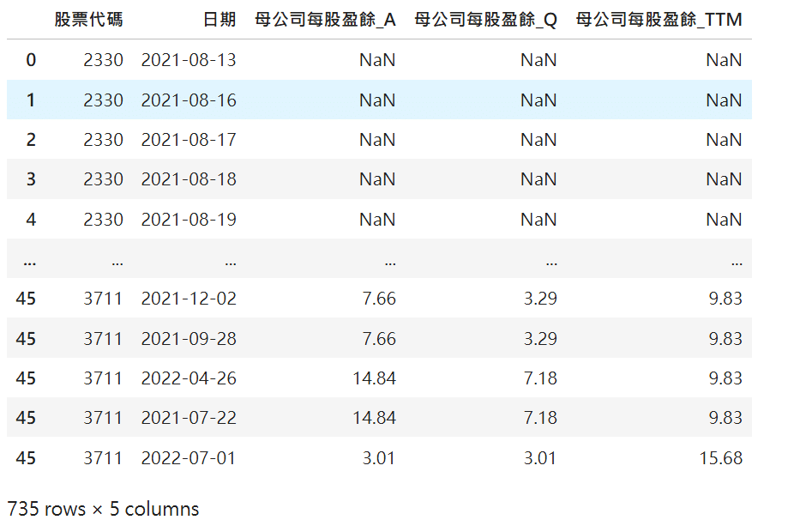The width and height of the screenshot is (812, 526).
Task: Select the highlighted 2021-08-16 date cell
Action: coord(188,100)
